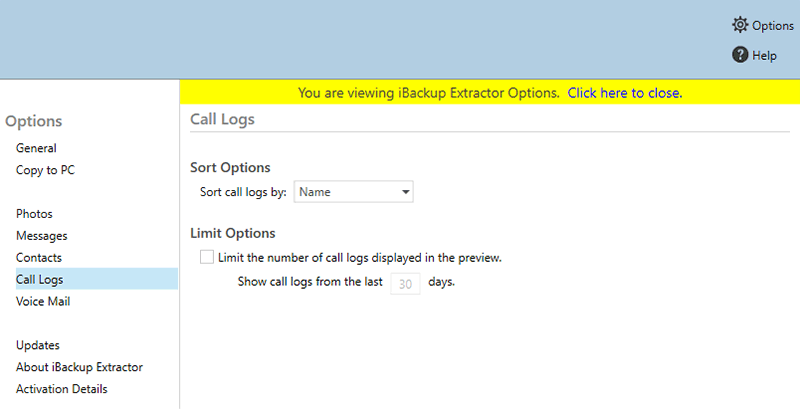This screenshot has width=800, height=409.
Task: Open Voice Mail options
Action: tap(43, 301)
